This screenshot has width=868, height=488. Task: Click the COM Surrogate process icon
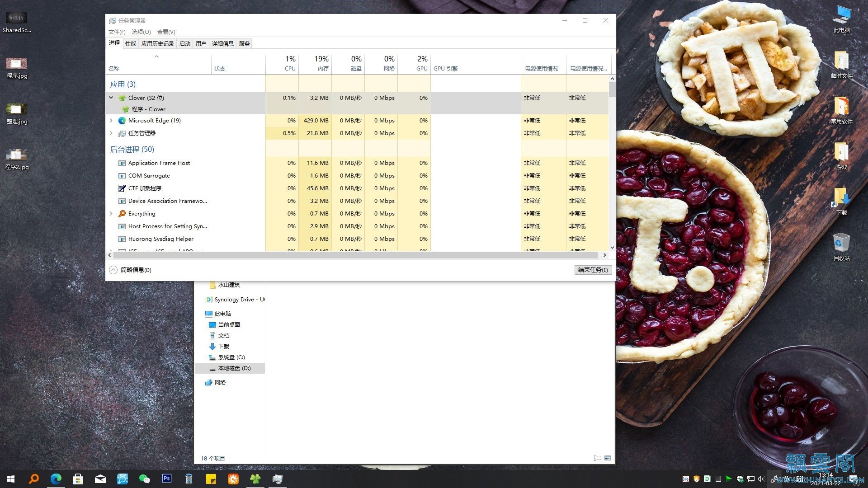[122, 176]
